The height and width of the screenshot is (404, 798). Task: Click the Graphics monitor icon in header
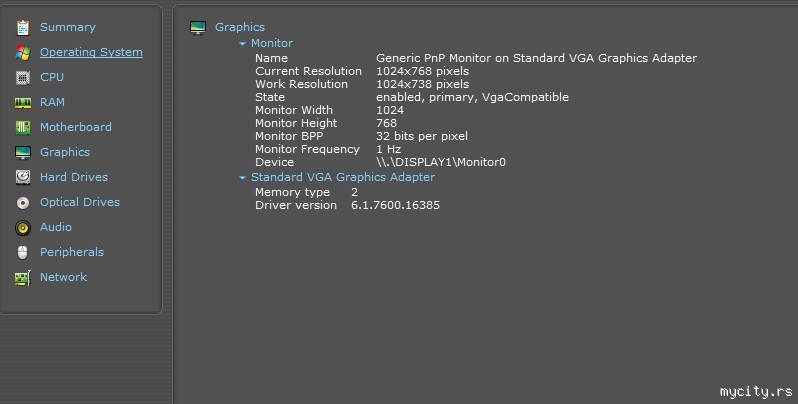tap(198, 28)
